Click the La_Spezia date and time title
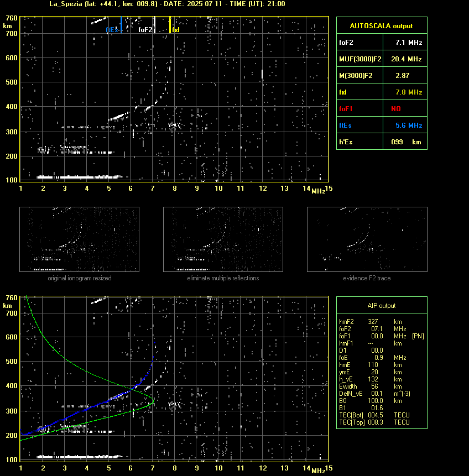This screenshot has height=476, width=469. (167, 4)
